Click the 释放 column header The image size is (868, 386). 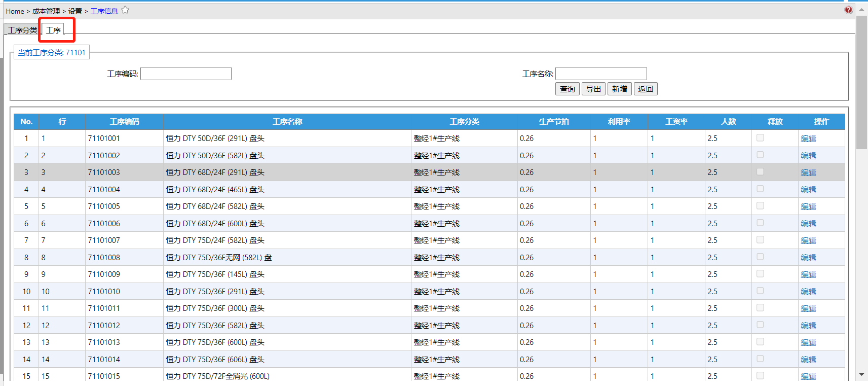[x=775, y=122]
